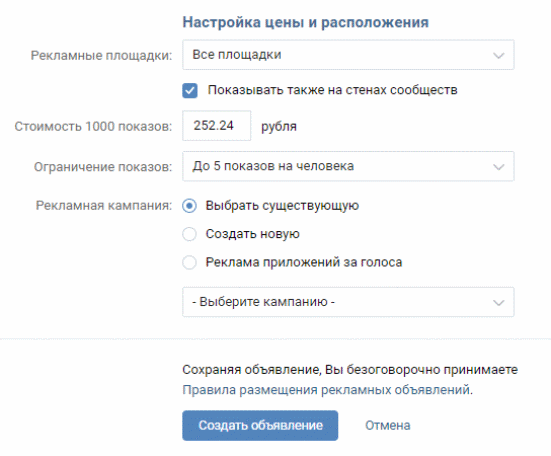Click the Настройка цены и расположения heading
This screenshot has height=456, width=551.
[x=305, y=22]
